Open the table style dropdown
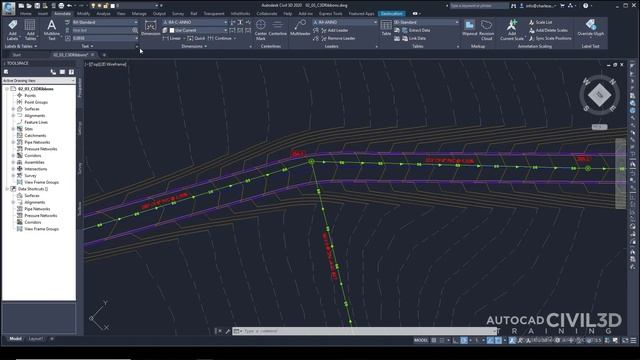 click(x=426, y=22)
